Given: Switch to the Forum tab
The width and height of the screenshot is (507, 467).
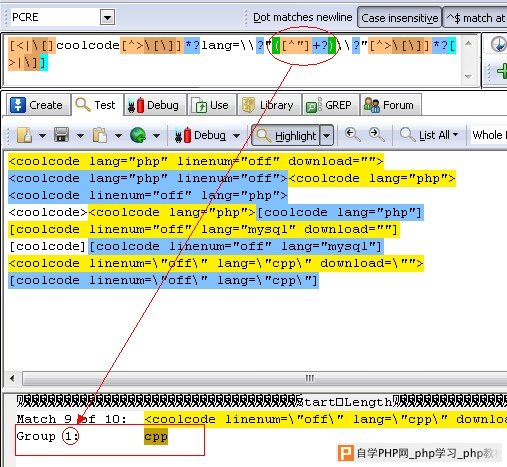Looking at the screenshot, I should click(x=390, y=105).
